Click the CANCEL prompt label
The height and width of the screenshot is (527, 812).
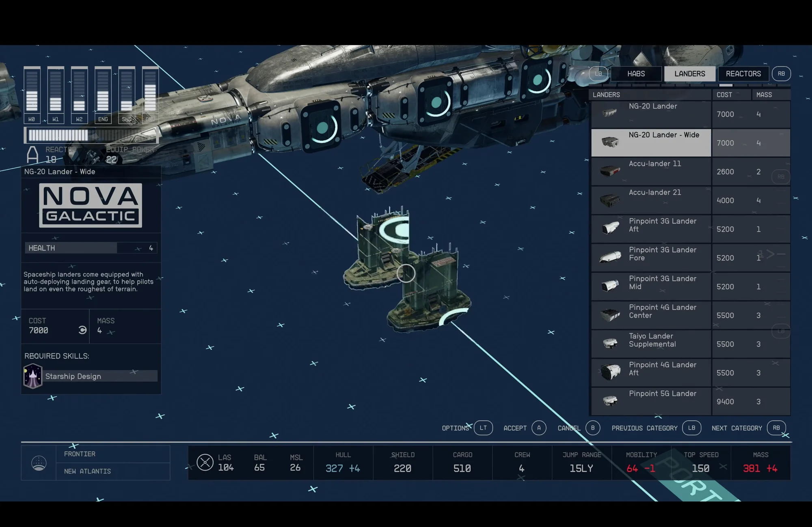click(569, 428)
